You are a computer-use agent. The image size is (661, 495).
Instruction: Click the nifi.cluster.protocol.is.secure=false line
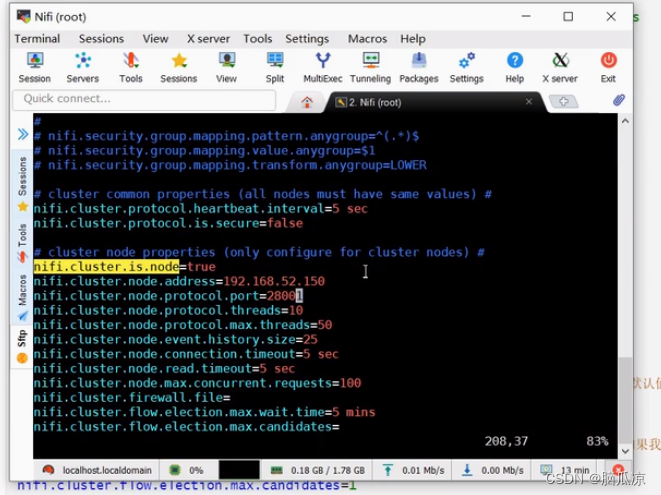[x=168, y=223]
